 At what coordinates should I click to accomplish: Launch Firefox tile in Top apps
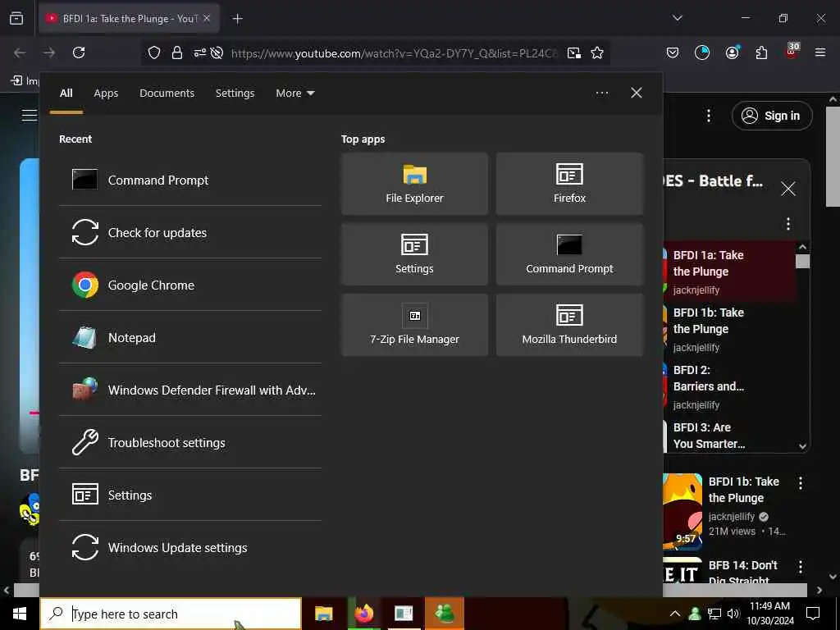tap(569, 184)
